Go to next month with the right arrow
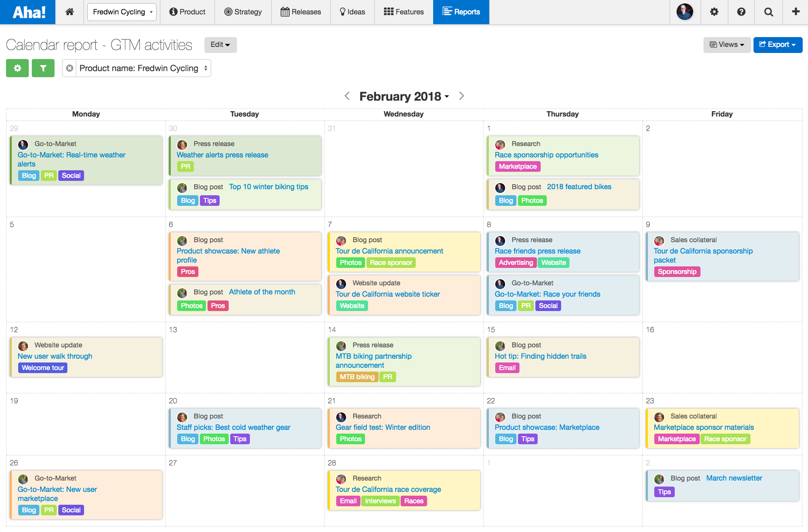Image resolution: width=808 pixels, height=532 pixels. click(462, 96)
